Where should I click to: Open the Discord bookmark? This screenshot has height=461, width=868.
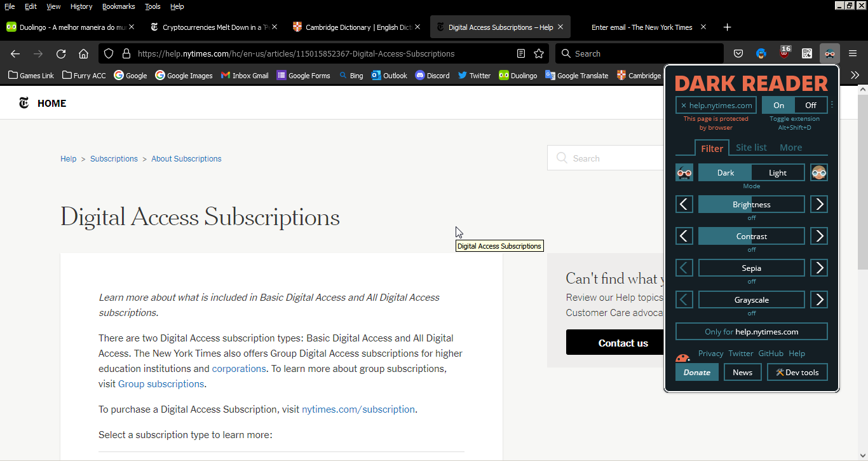click(x=432, y=75)
